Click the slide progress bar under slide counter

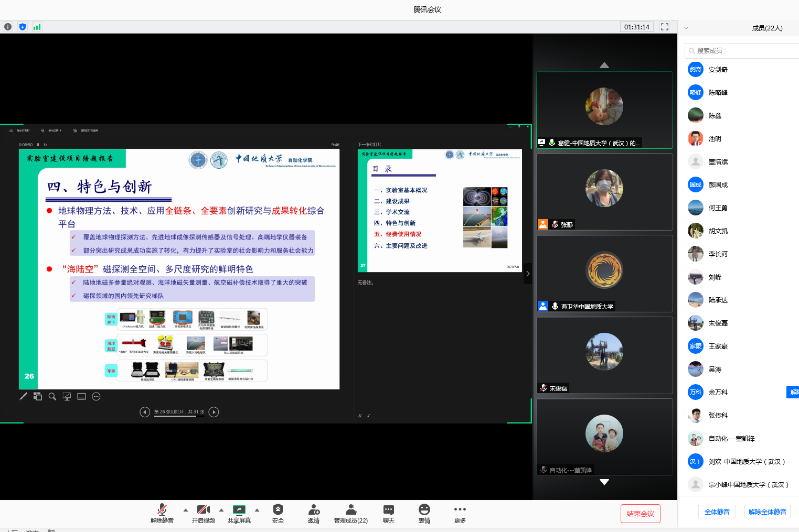[x=175, y=416]
